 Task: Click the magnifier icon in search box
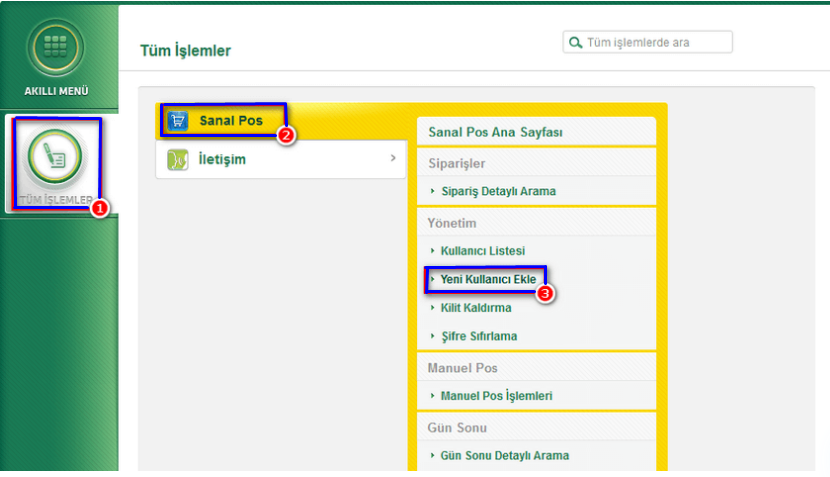click(x=575, y=42)
